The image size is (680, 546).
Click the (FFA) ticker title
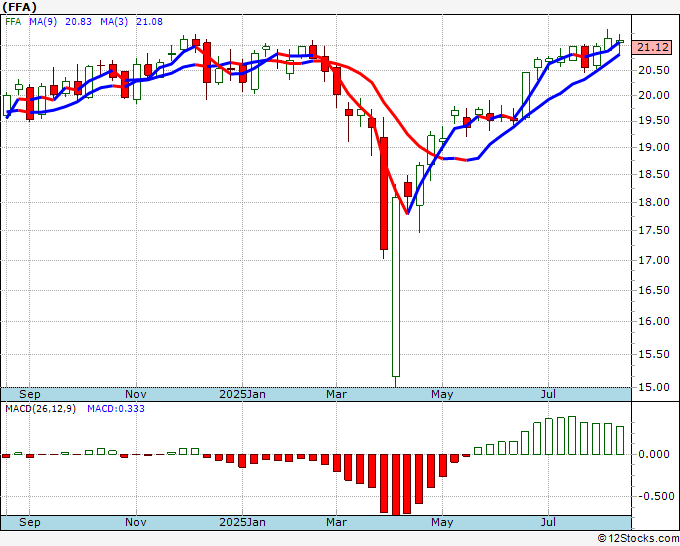[x=20, y=7]
